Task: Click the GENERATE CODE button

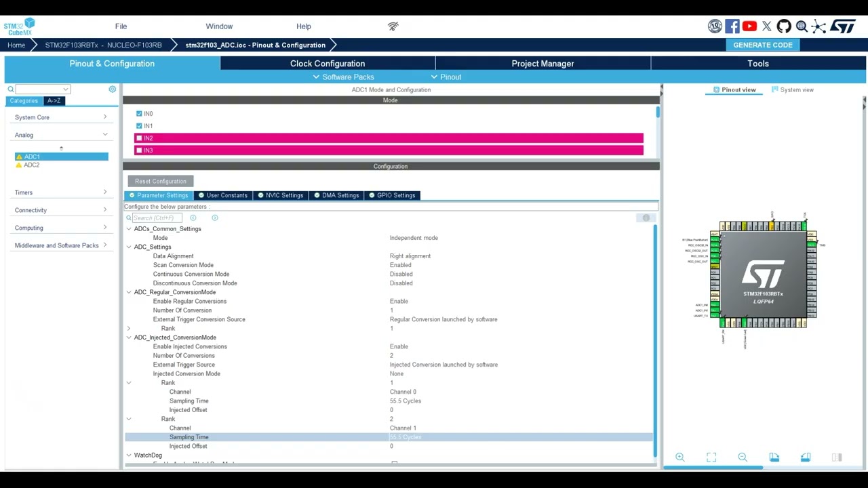Action: (x=763, y=45)
